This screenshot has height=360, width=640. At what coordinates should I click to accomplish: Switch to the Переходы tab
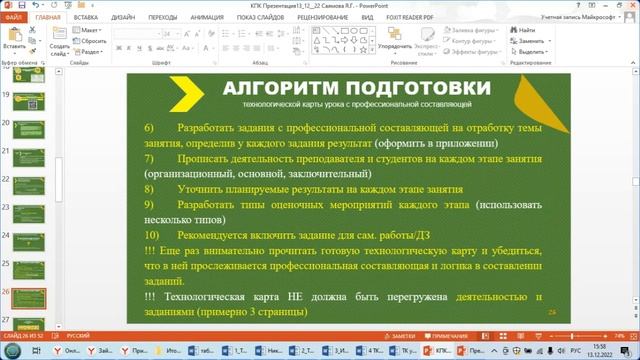pos(162,18)
